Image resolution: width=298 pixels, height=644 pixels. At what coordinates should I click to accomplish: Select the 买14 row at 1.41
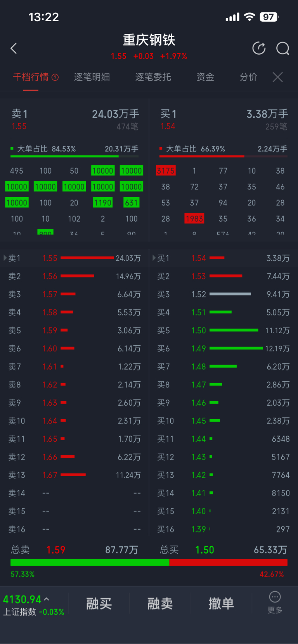click(223, 493)
